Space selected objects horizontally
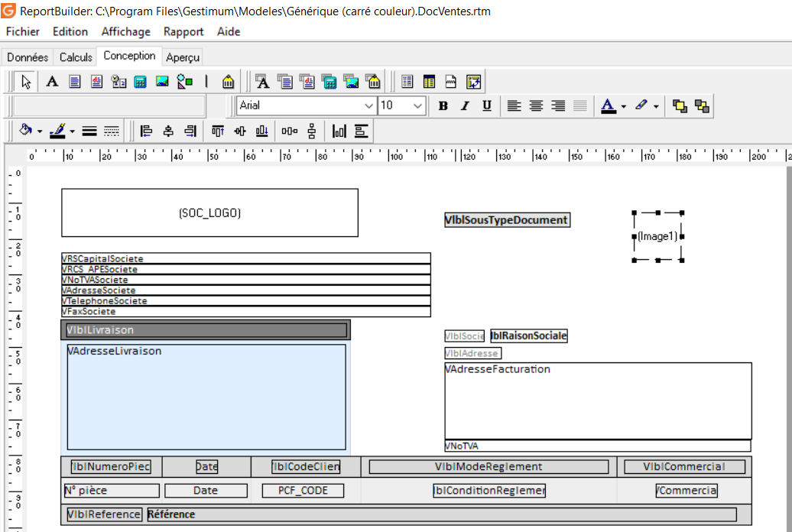This screenshot has width=792, height=532. coord(290,131)
